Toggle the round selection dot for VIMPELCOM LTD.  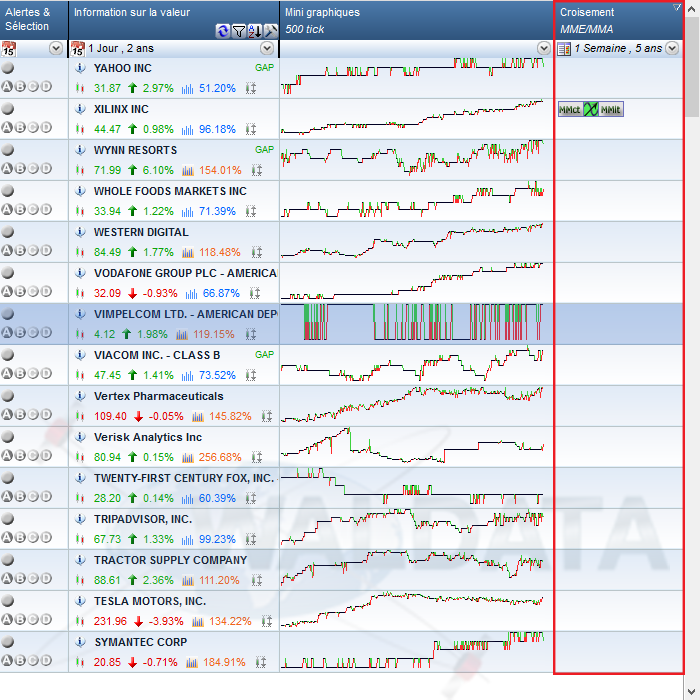pos(8,314)
